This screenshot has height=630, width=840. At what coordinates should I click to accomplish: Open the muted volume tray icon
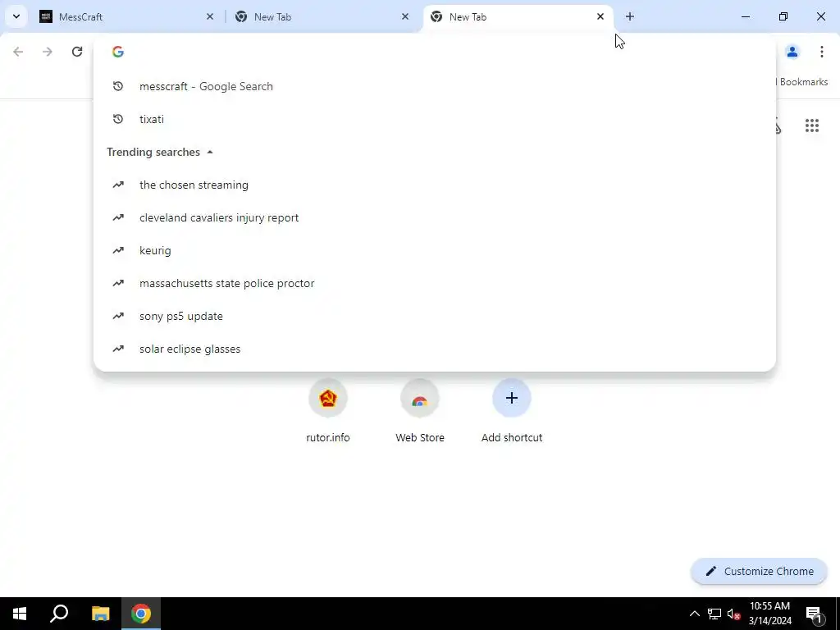733,614
